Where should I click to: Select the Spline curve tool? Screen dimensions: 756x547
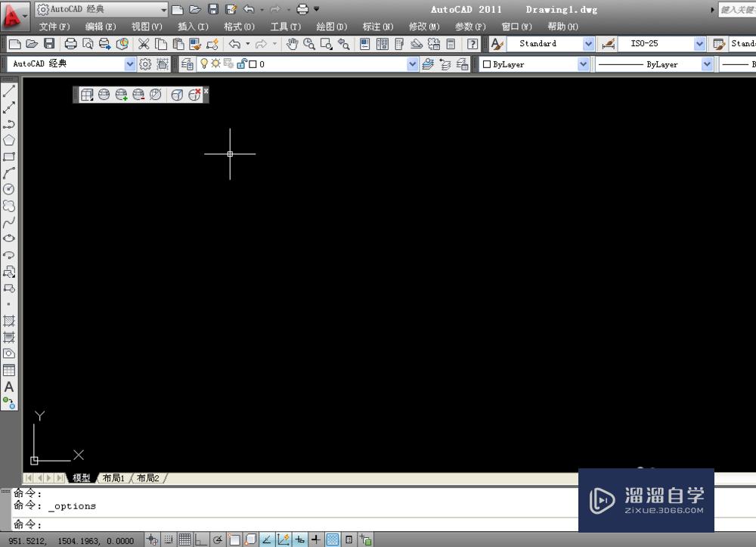coord(9,222)
